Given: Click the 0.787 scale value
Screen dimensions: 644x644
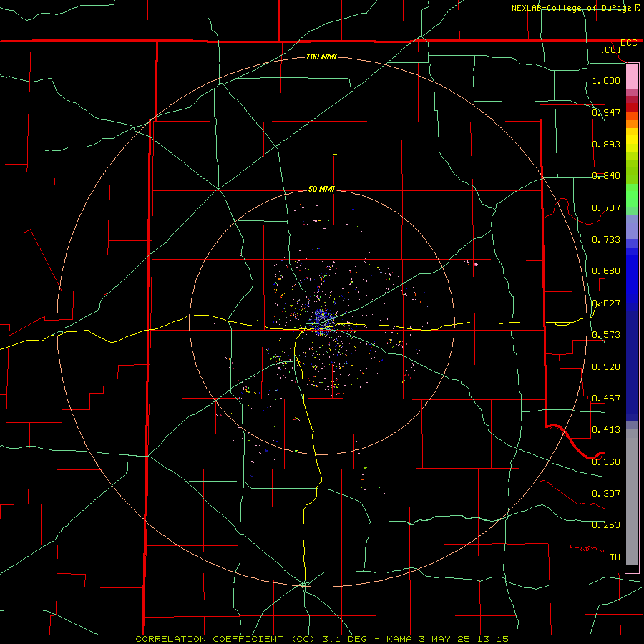Looking at the screenshot, I should pyautogui.click(x=606, y=208).
